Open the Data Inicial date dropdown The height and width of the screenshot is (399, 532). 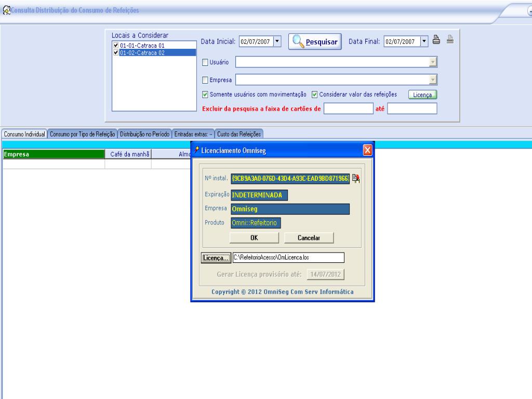click(277, 42)
